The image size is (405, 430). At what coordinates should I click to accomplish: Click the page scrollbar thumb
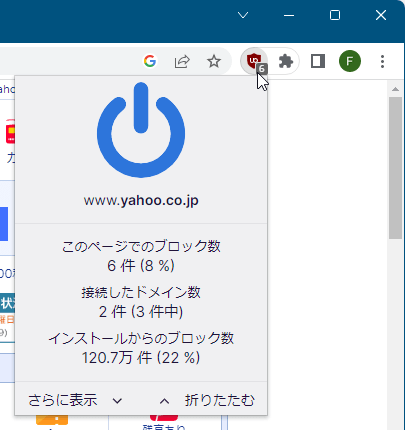(x=395, y=168)
